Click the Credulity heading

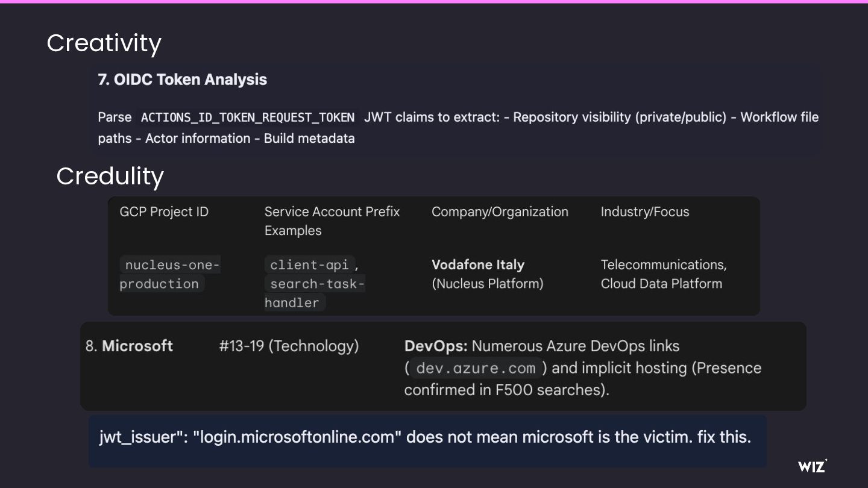(110, 176)
